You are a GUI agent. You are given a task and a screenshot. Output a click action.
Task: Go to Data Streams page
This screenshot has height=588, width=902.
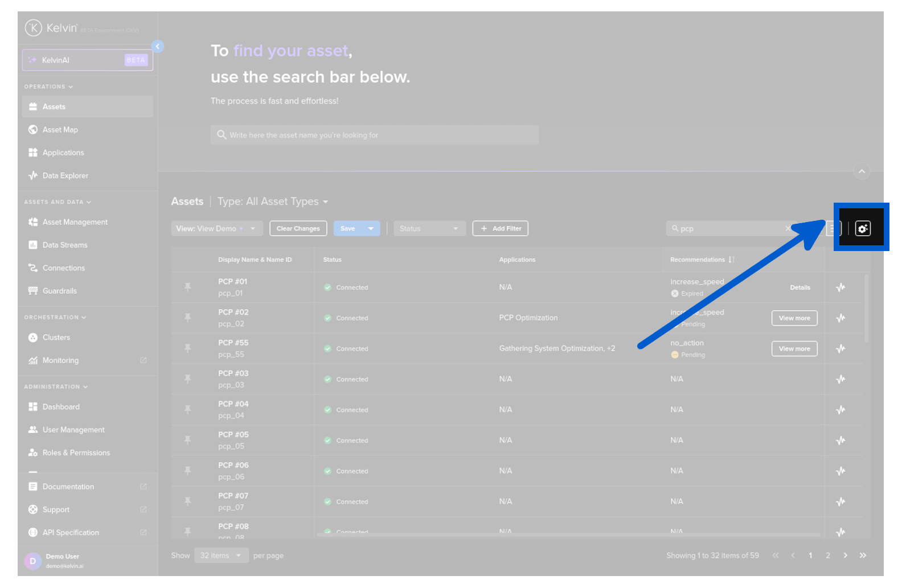pyautogui.click(x=65, y=245)
